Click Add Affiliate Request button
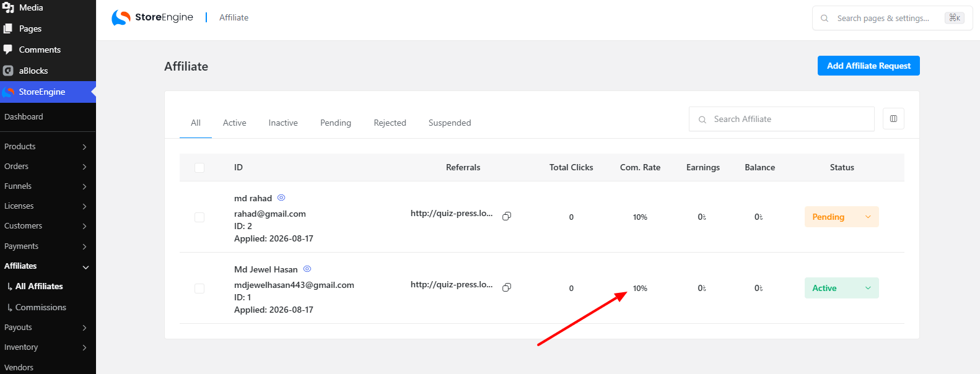Viewport: 980px width, 374px height. tap(868, 66)
